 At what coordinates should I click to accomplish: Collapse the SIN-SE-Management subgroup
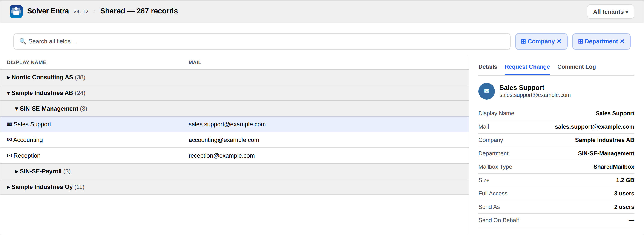coord(17,109)
